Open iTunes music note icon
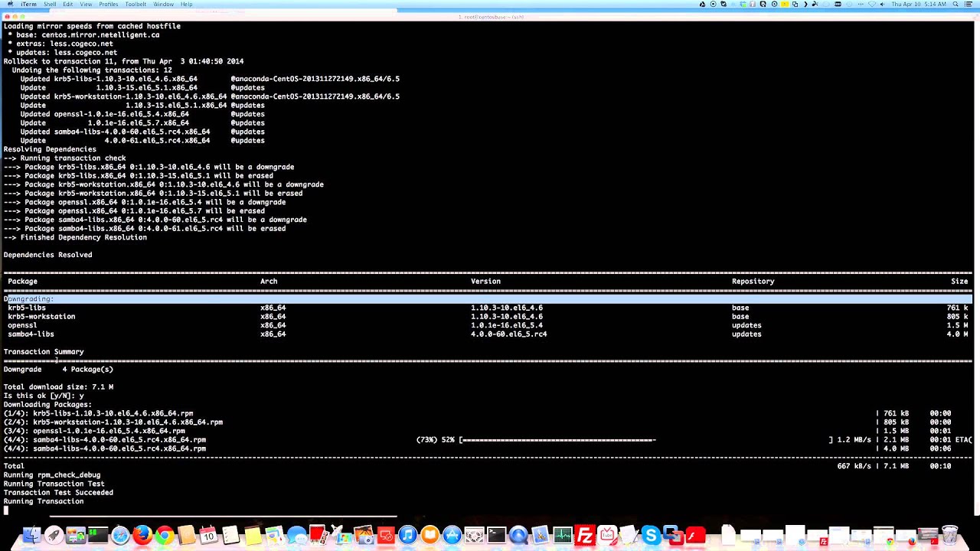 [x=407, y=535]
